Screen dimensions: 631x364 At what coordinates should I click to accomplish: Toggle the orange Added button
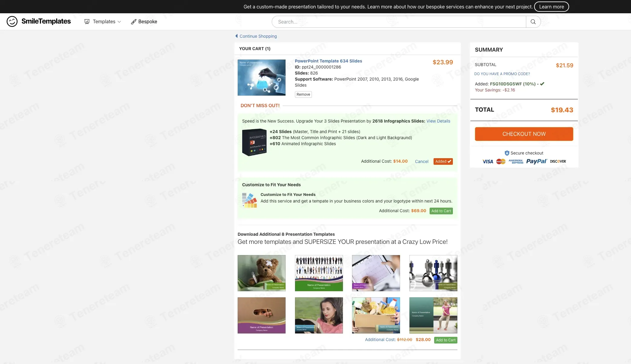coord(443,161)
